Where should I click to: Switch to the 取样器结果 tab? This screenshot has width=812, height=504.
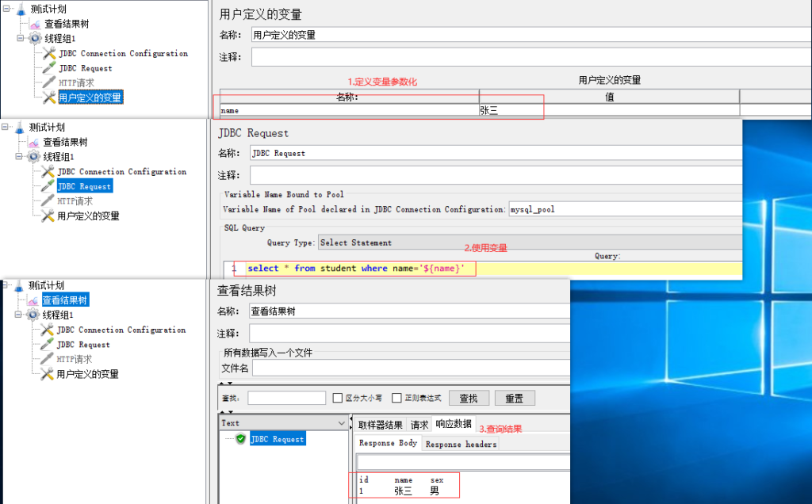380,425
